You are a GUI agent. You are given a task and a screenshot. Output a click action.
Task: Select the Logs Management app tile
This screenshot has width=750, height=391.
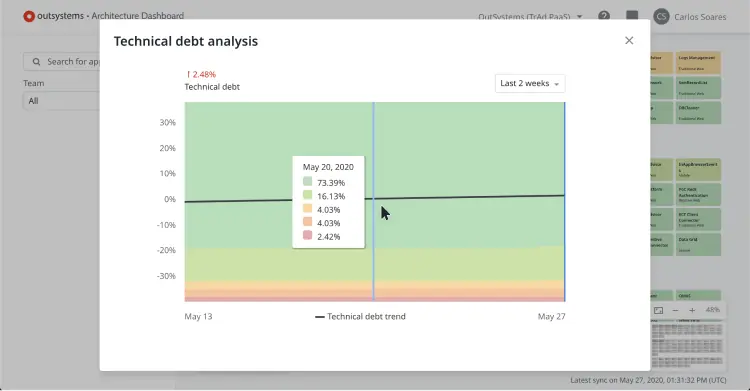[x=698, y=63]
